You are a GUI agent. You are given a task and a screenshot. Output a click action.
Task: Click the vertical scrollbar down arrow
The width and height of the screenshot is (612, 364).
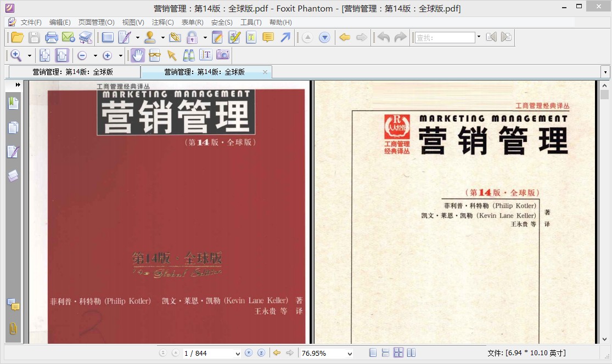coord(604,339)
